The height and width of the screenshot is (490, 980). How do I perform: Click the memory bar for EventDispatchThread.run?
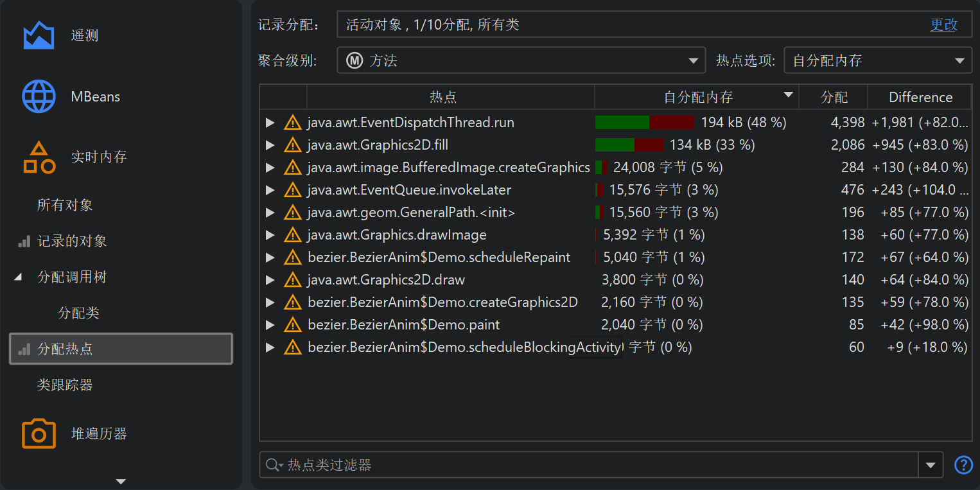point(644,123)
